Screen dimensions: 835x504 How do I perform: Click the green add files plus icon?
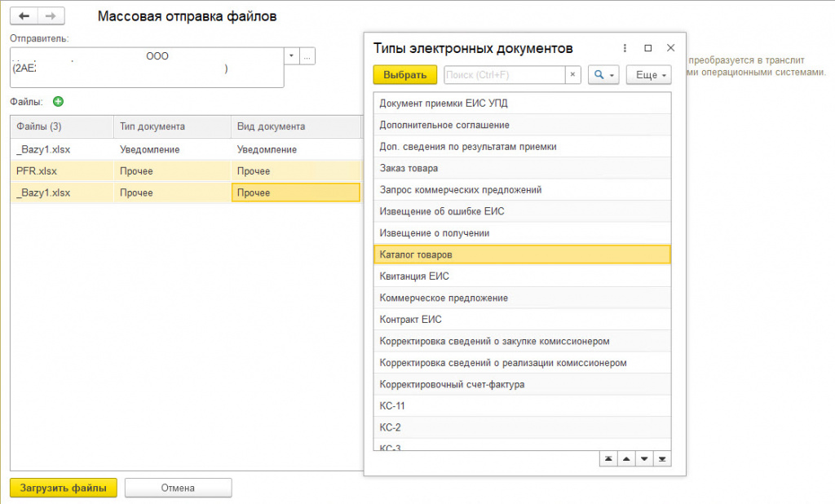58,102
